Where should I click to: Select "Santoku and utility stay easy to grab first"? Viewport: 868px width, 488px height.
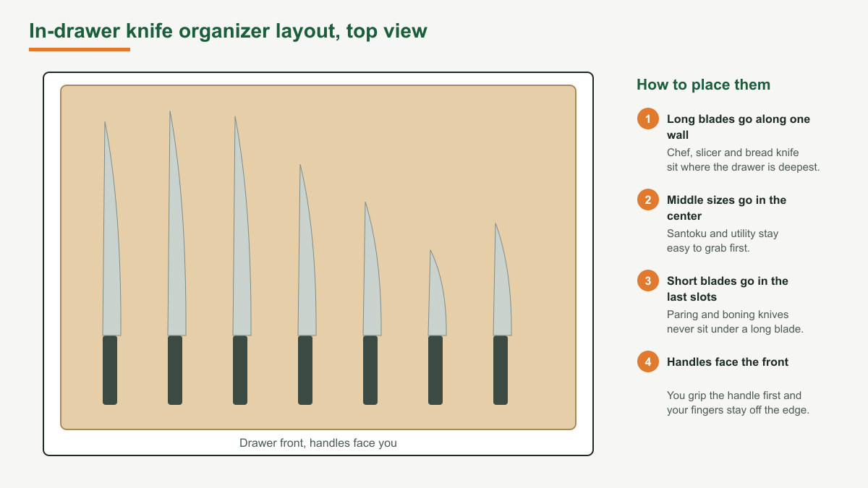[723, 241]
